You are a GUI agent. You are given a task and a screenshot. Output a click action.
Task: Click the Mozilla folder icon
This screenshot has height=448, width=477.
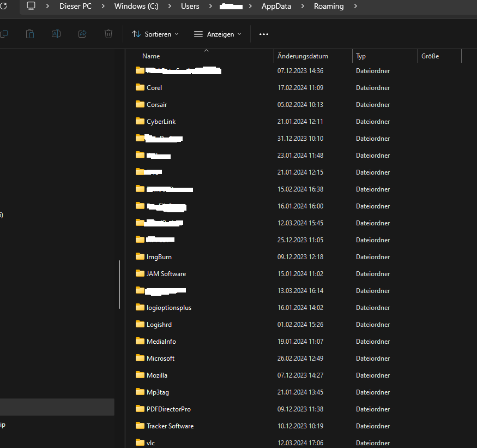coord(140,375)
